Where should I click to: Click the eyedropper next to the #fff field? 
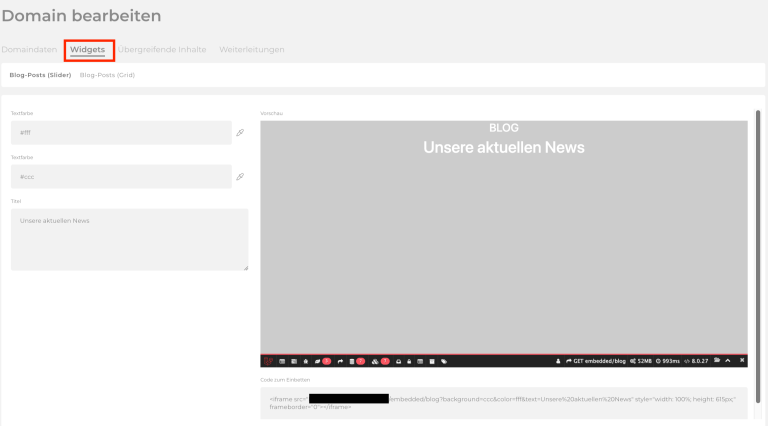point(240,132)
